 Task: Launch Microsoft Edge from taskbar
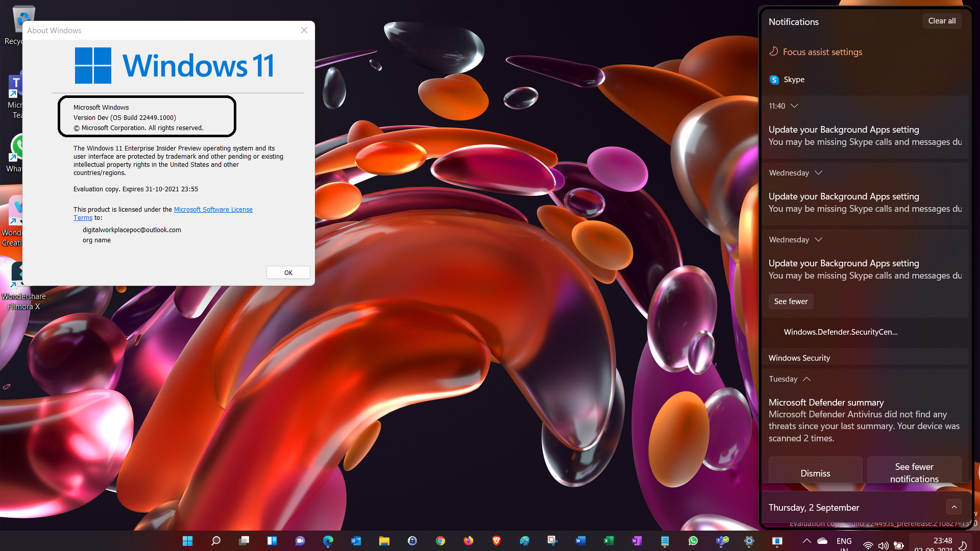(x=328, y=541)
